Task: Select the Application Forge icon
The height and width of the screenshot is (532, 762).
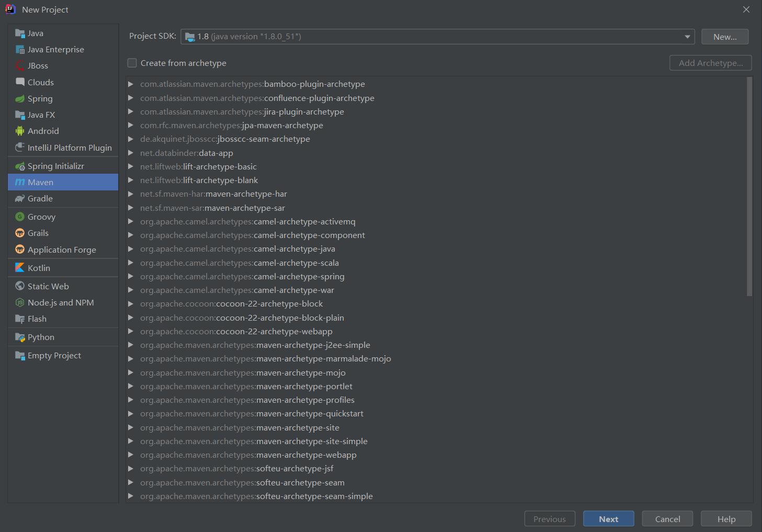Action: 20,250
